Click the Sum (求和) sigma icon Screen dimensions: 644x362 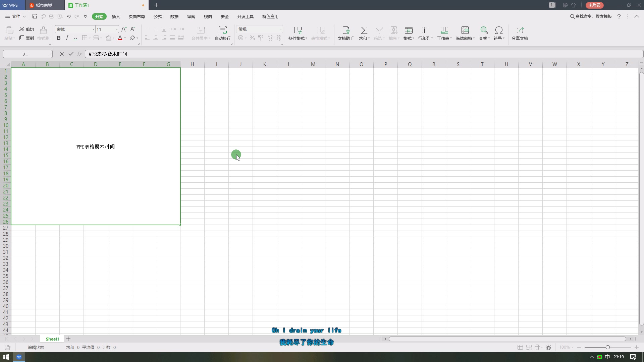pos(364,31)
